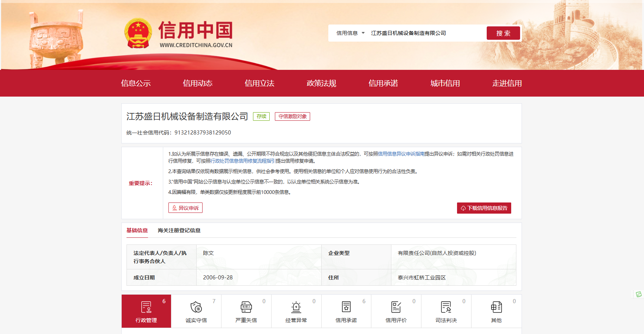
Task: Click the establishment date 2006-09-28
Action: (218, 278)
